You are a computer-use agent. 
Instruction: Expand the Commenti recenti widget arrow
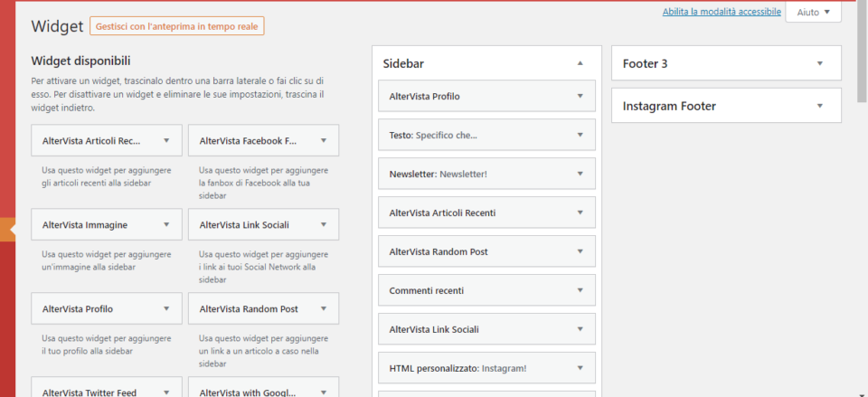(580, 290)
